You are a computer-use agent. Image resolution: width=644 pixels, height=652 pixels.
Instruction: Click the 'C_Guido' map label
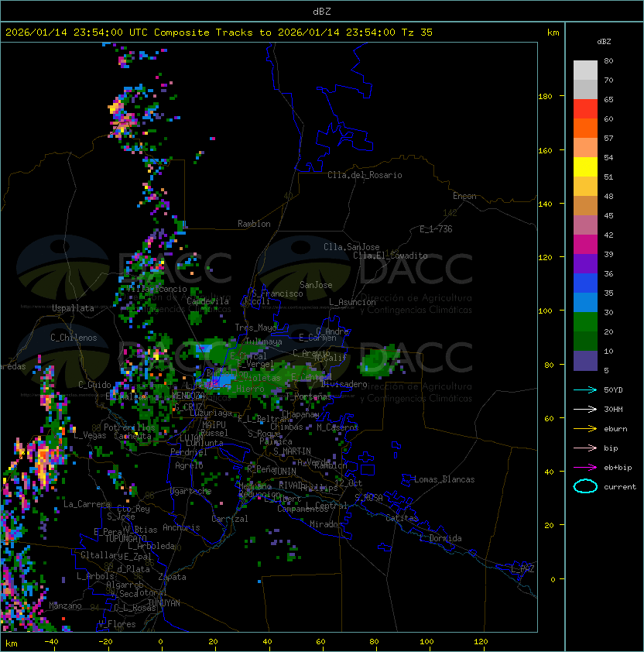point(94,385)
